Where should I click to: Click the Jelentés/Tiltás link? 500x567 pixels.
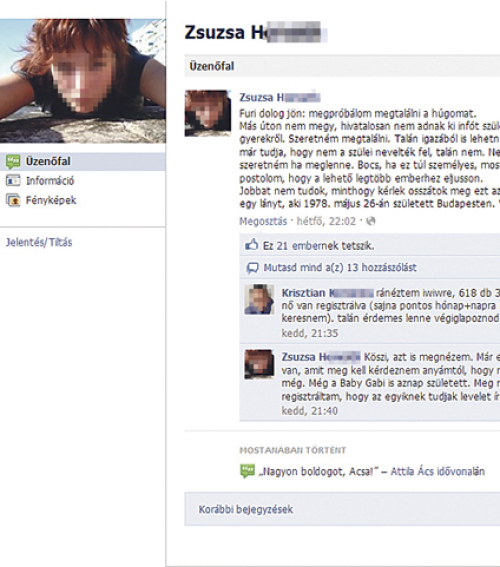[39, 242]
